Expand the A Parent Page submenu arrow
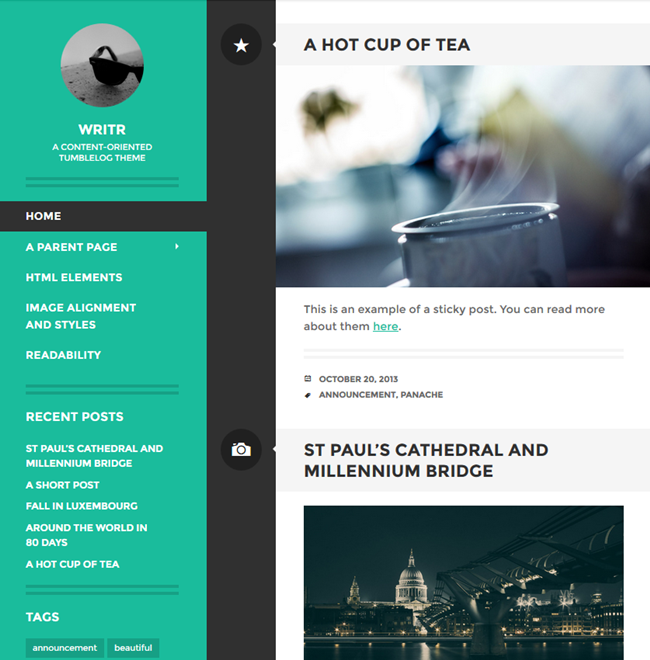 tap(177, 247)
